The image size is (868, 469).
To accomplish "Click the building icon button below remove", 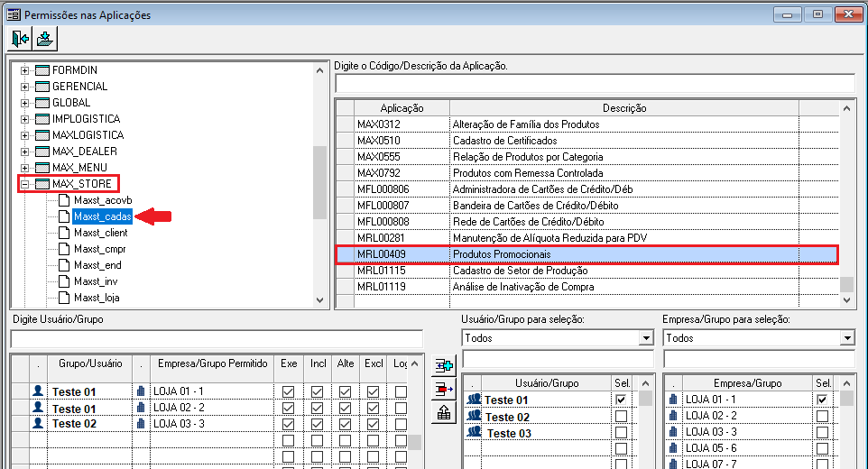I will (x=444, y=412).
